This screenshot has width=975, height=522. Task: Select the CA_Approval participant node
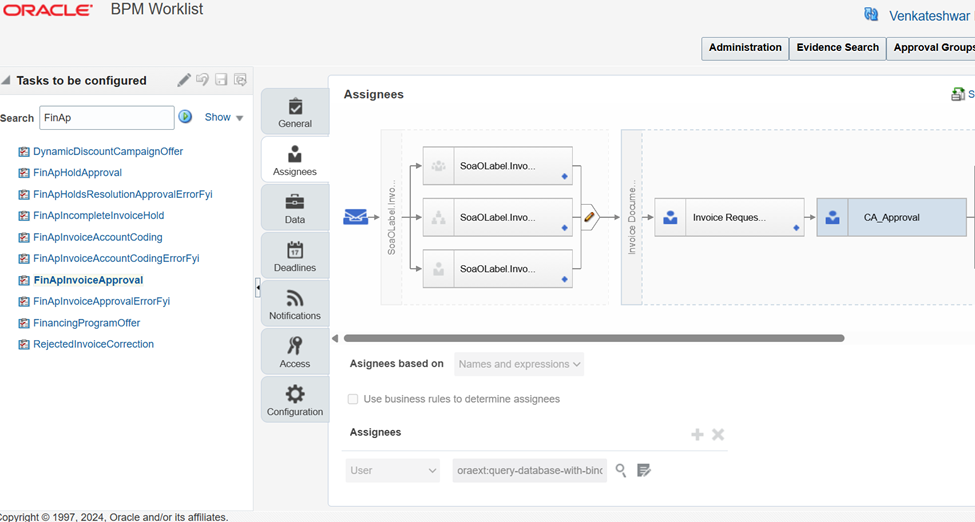click(x=891, y=217)
